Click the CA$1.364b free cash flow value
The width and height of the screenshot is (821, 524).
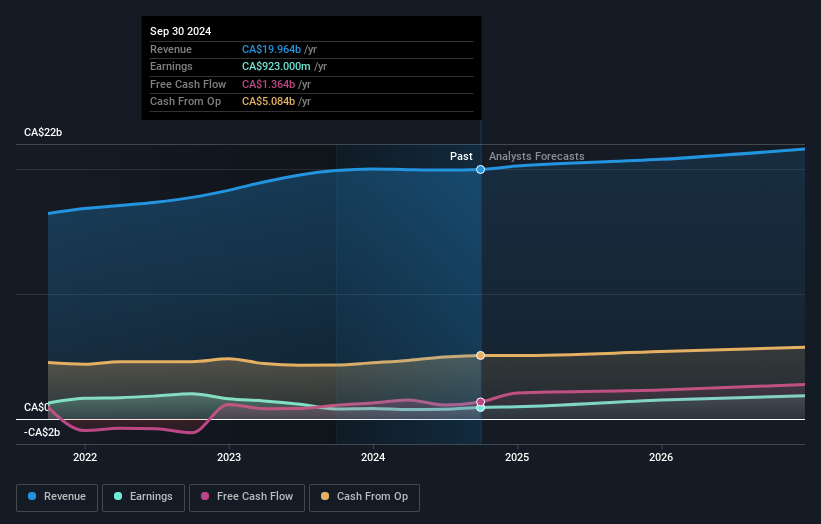click(268, 84)
